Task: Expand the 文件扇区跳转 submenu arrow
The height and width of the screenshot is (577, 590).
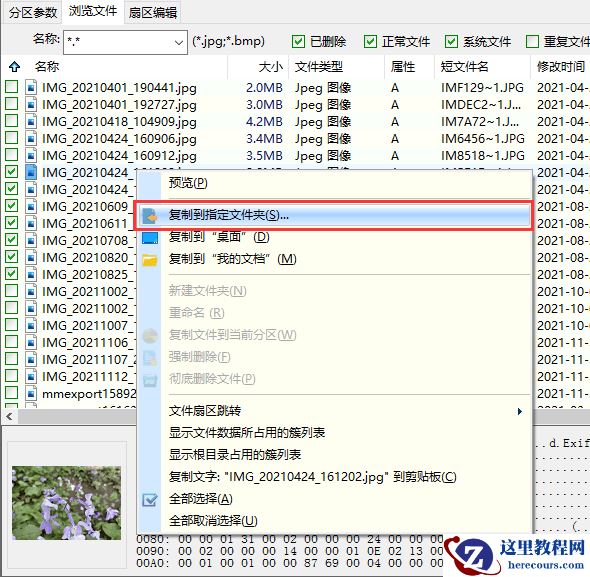Action: pos(520,411)
